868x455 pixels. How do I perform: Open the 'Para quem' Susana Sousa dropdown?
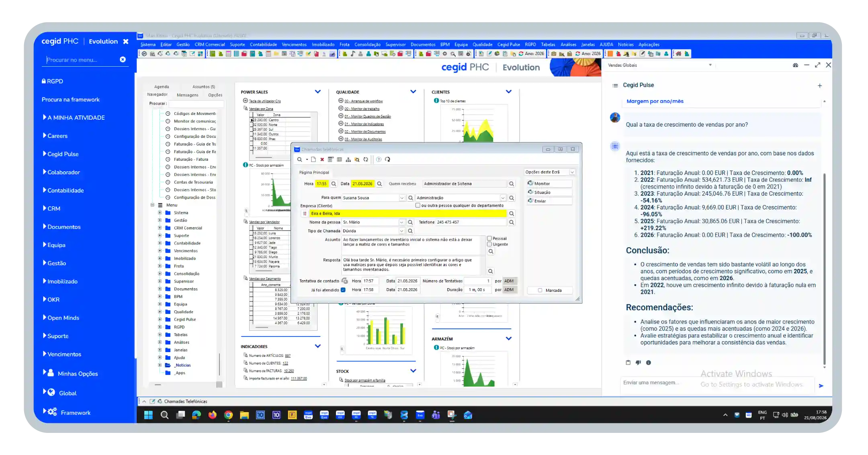point(401,198)
